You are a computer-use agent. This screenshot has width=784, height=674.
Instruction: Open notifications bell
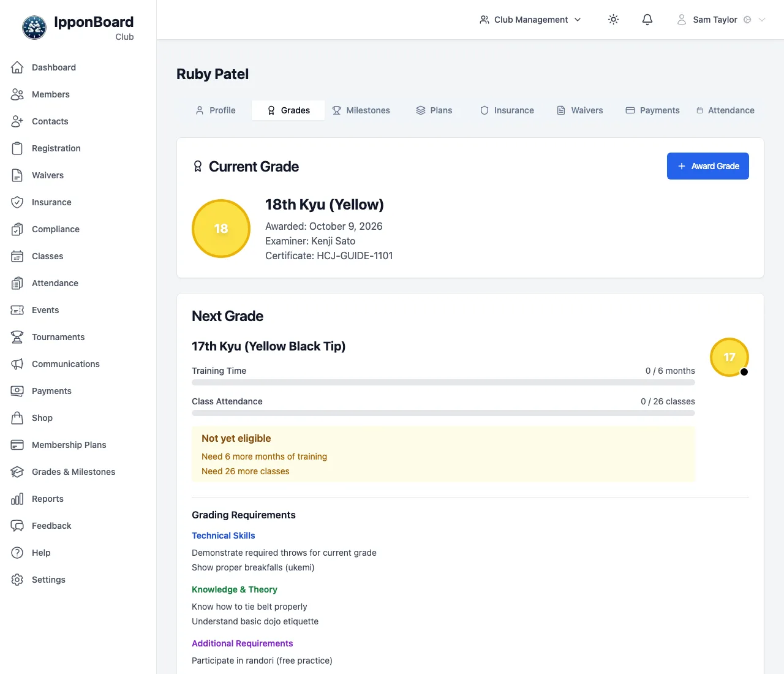tap(647, 20)
